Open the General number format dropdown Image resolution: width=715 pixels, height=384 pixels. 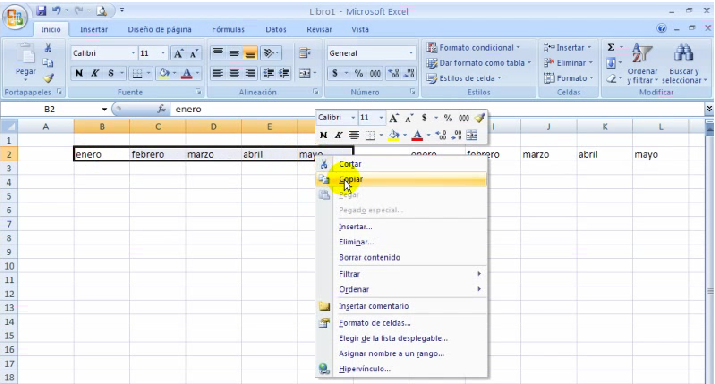[x=411, y=53]
